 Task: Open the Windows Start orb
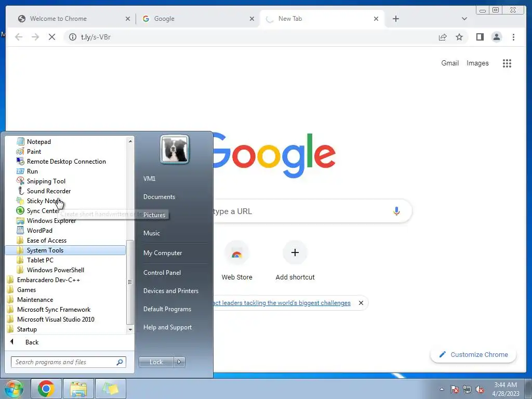point(14,389)
